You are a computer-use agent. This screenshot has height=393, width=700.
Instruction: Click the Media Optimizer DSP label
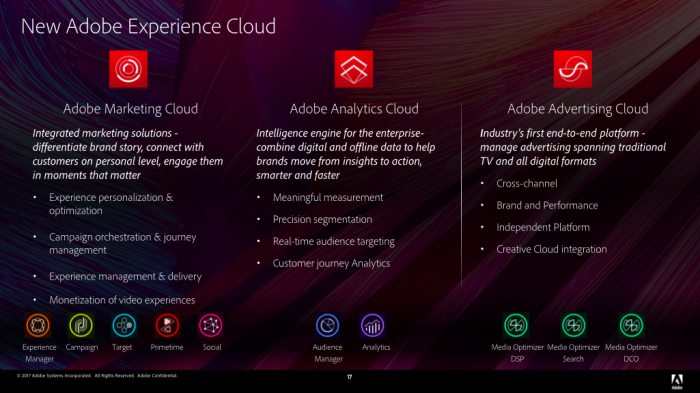coord(517,353)
